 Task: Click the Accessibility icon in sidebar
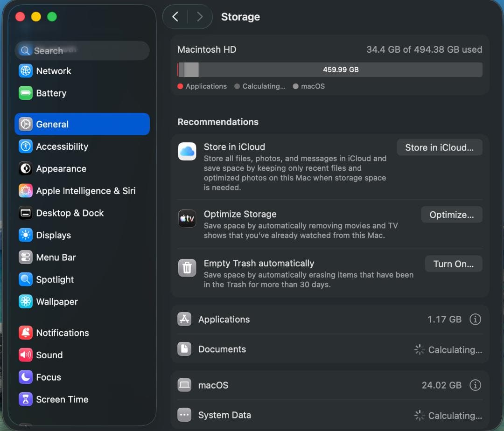(25, 146)
